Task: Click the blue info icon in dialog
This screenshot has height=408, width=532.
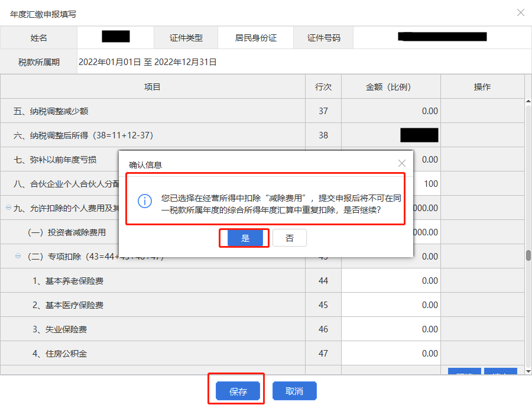Action: pyautogui.click(x=145, y=201)
